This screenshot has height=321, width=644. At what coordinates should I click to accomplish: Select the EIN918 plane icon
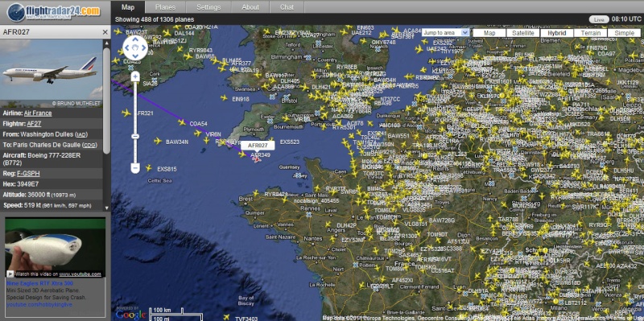tap(224, 98)
